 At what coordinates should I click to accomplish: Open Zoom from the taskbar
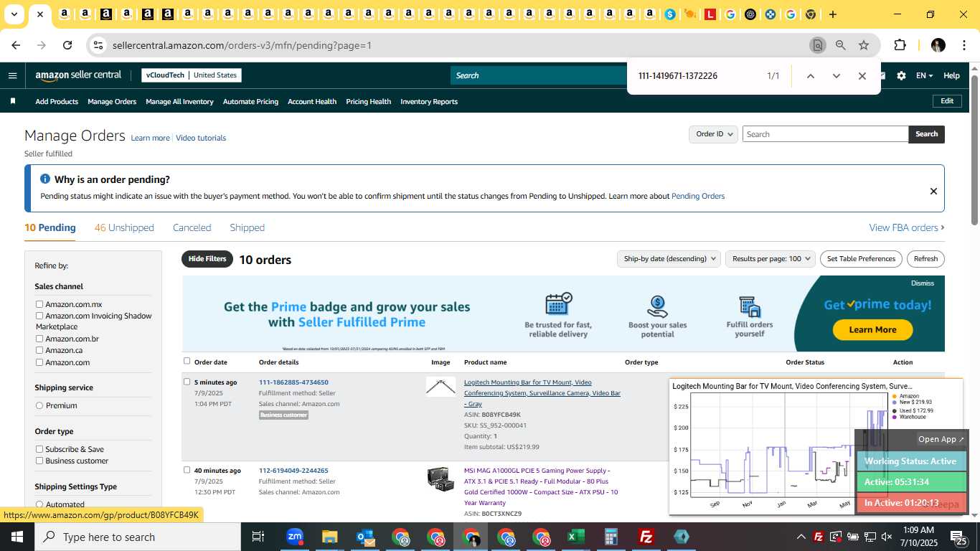(294, 537)
